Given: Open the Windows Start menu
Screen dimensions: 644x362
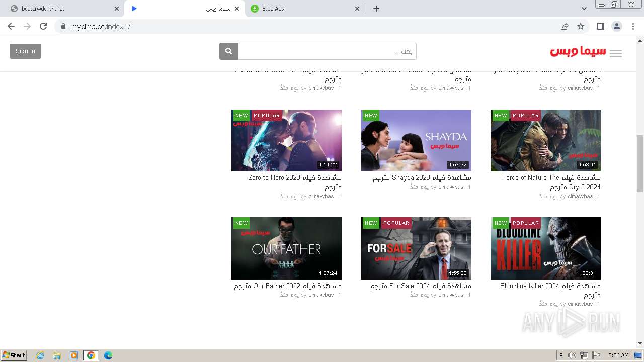Looking at the screenshot, I should coord(14,355).
